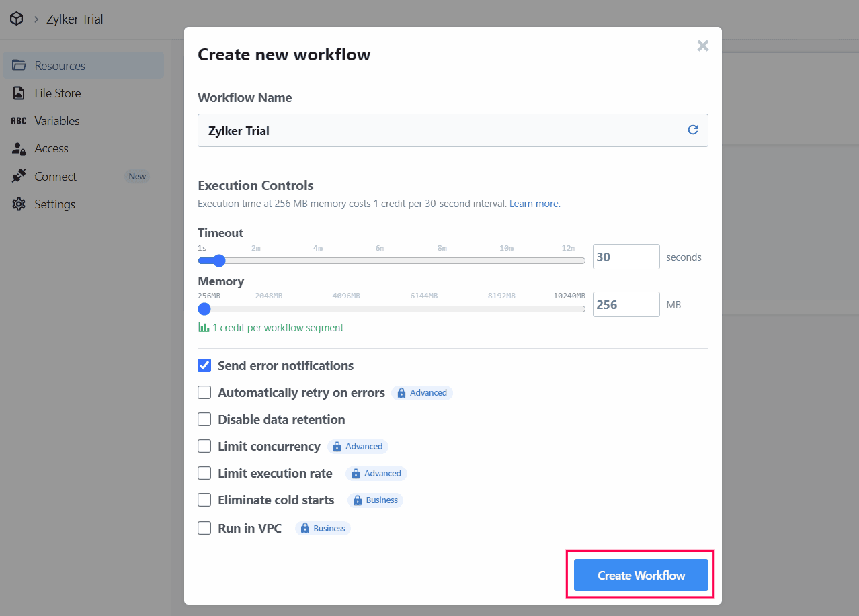
Task: Click the Variables ABC icon
Action: pos(19,121)
